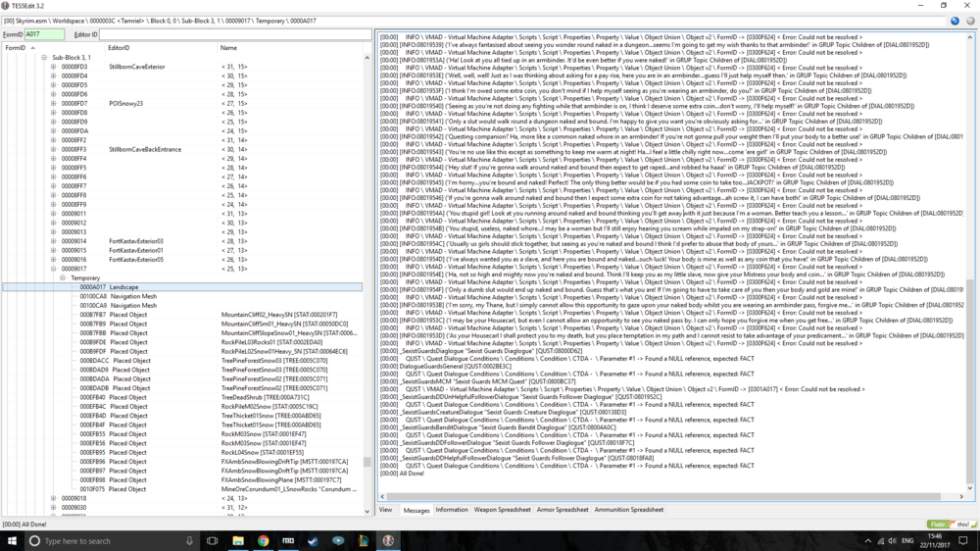Show hidden system tray icons
980x551 pixels.
(x=867, y=541)
